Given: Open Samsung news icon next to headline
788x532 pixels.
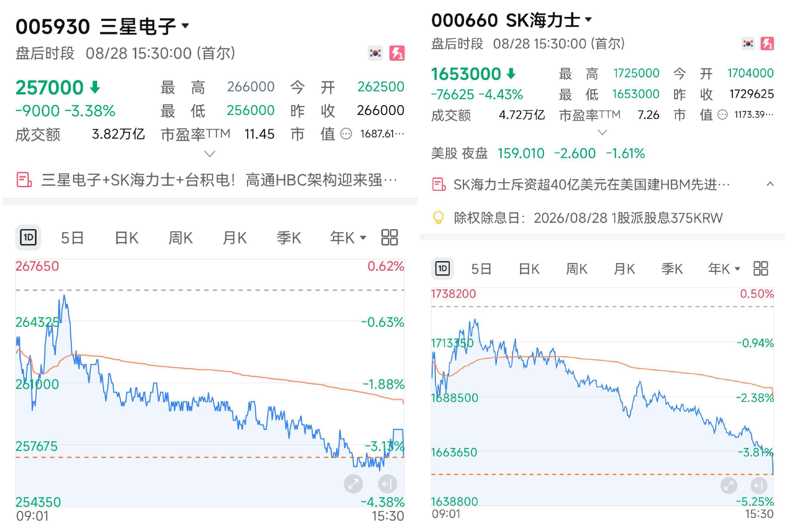Looking at the screenshot, I should [24, 180].
